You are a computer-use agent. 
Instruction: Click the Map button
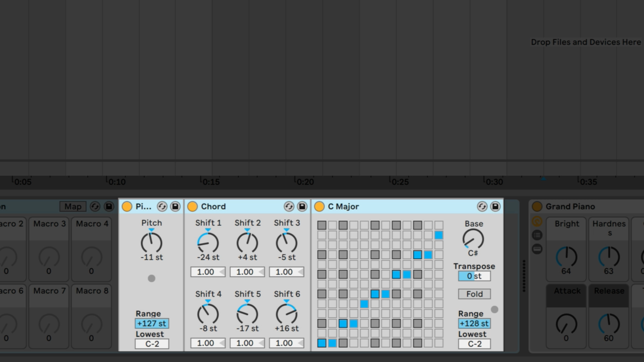(x=73, y=206)
